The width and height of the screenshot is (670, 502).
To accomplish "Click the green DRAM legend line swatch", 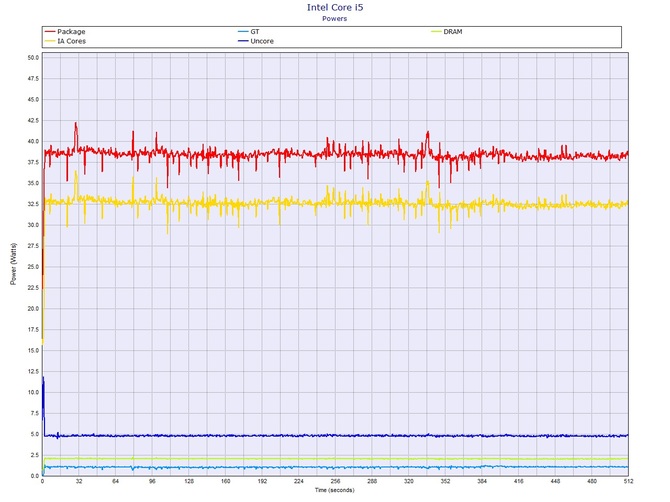I will click(x=436, y=32).
